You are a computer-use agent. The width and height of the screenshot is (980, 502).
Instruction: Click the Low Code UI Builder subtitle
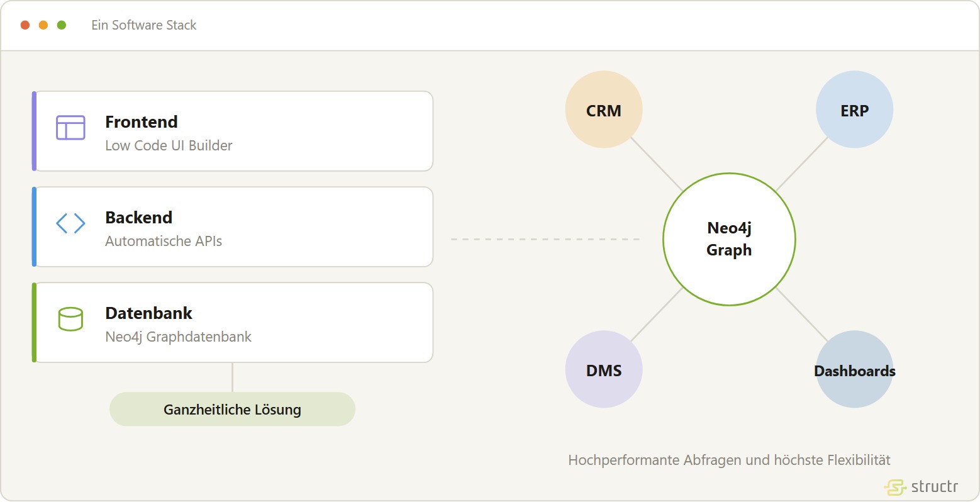pyautogui.click(x=169, y=145)
